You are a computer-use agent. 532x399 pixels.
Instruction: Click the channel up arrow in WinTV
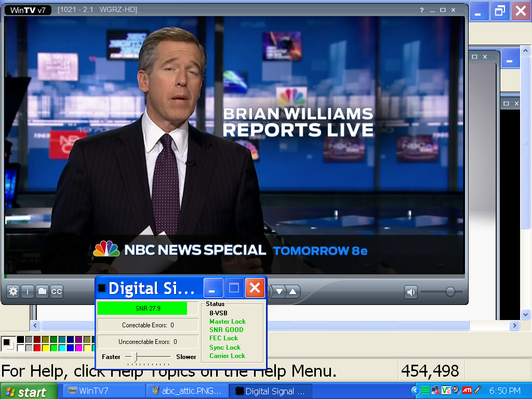(293, 291)
